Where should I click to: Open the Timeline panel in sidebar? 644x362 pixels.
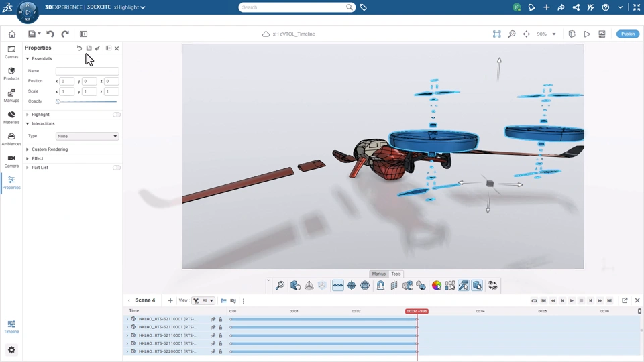click(11, 326)
